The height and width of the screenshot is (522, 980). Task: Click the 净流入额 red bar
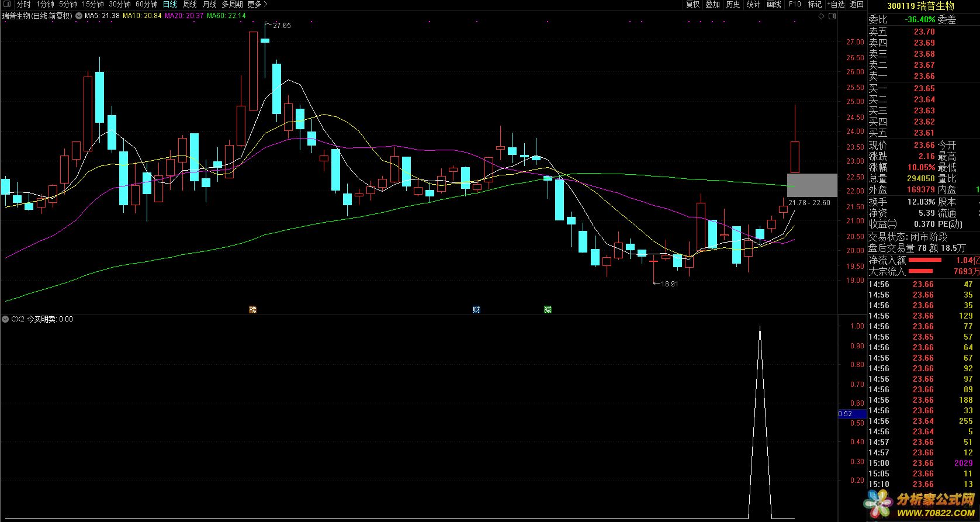(x=925, y=260)
